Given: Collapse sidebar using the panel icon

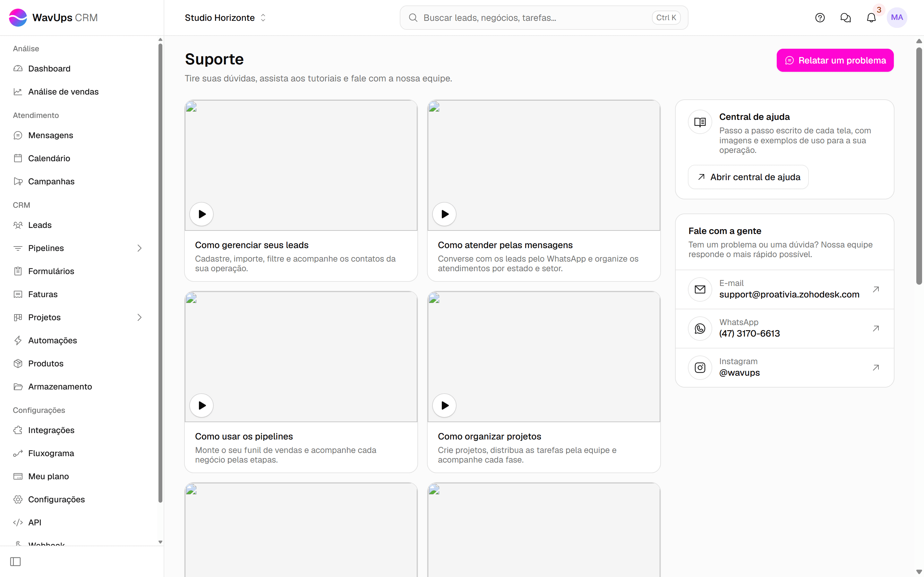Looking at the screenshot, I should click(15, 561).
